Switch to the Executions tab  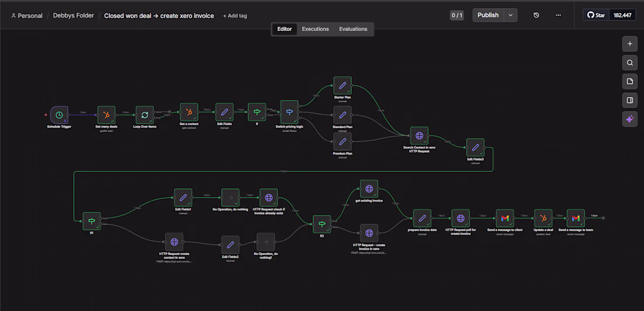tap(316, 29)
